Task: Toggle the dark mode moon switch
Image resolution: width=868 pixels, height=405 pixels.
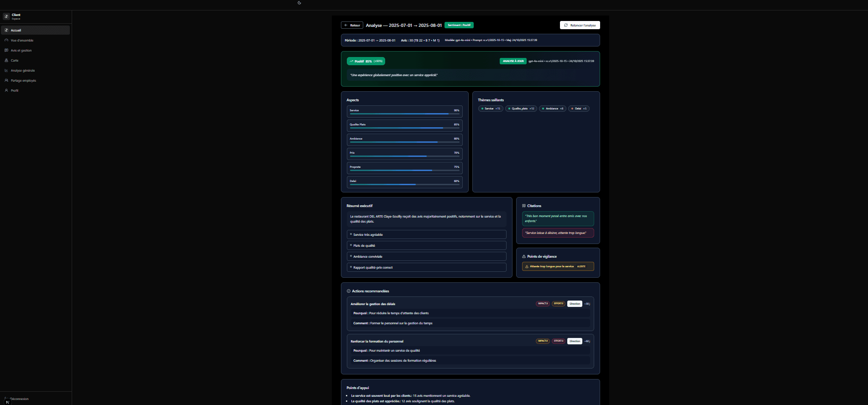Action: (299, 3)
